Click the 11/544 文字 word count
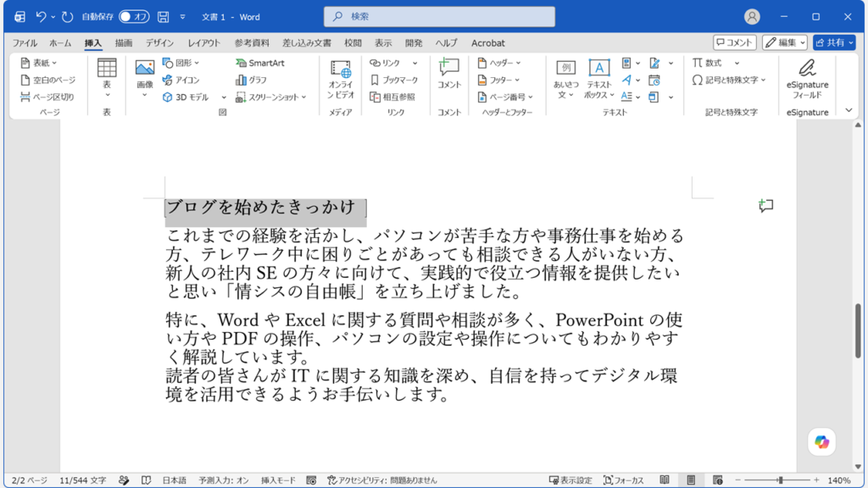 pyautogui.click(x=82, y=480)
